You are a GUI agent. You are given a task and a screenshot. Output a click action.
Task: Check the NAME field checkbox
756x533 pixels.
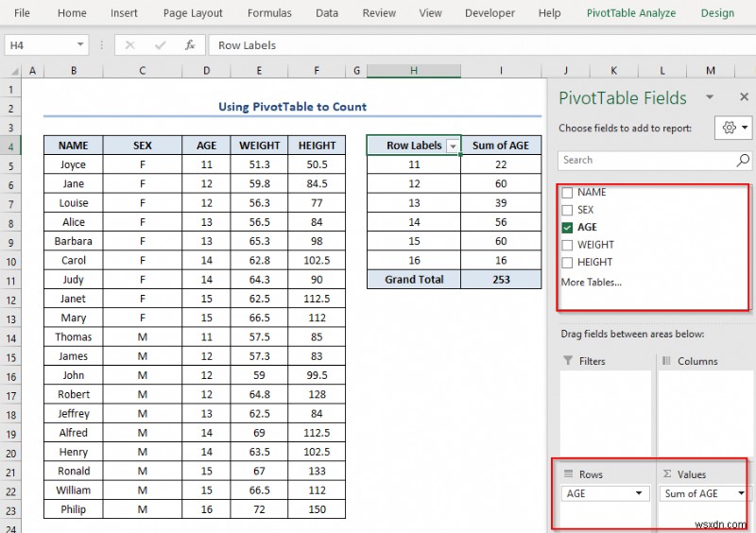pyautogui.click(x=567, y=193)
